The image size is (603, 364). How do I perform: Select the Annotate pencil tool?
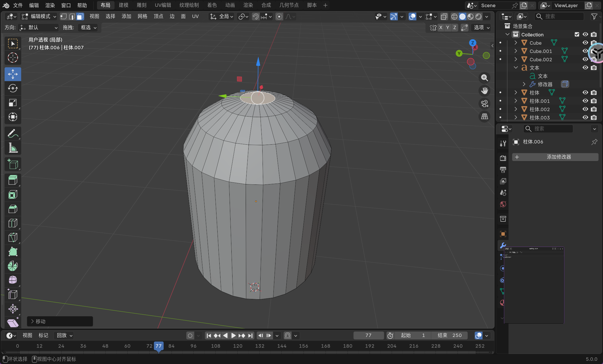point(13,133)
